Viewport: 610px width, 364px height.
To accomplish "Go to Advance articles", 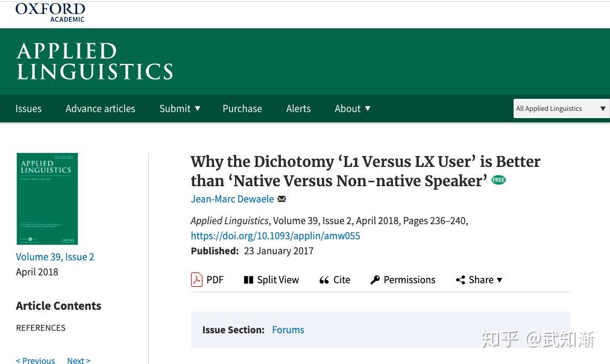I will coord(101,108).
